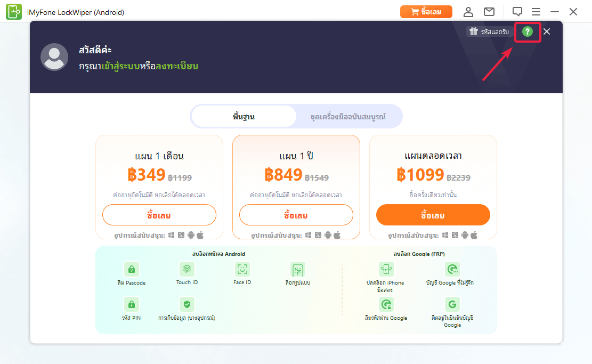The width and height of the screenshot is (592, 364).
Task: Open the redeem code gift button
Action: (x=489, y=32)
